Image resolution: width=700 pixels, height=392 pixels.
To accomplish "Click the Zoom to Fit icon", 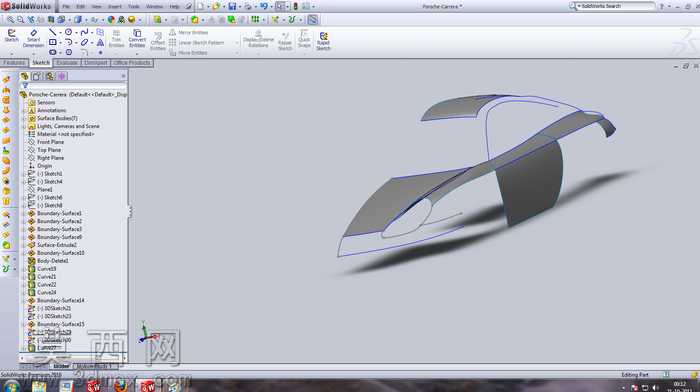I will (x=10, y=20).
